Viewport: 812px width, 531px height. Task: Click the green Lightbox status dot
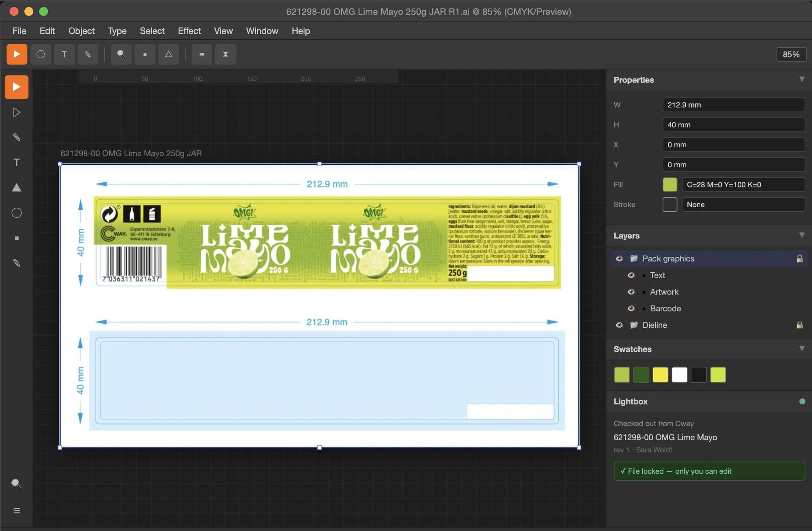pyautogui.click(x=802, y=402)
